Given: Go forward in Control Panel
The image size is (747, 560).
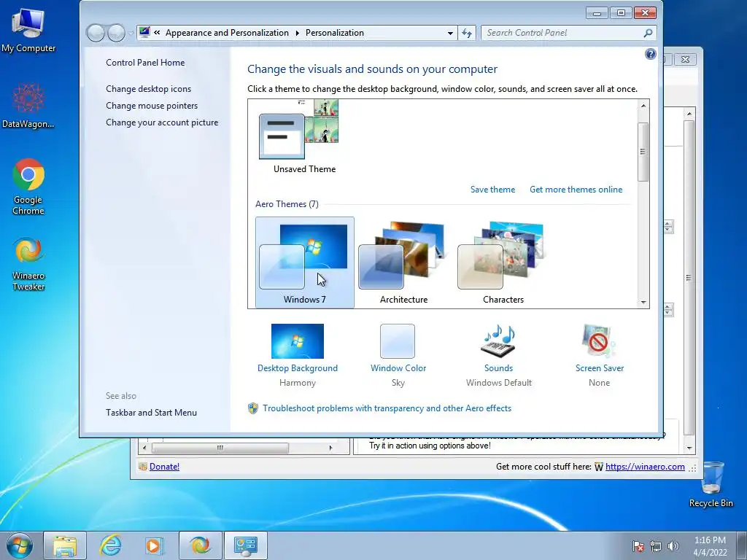Looking at the screenshot, I should [116, 33].
